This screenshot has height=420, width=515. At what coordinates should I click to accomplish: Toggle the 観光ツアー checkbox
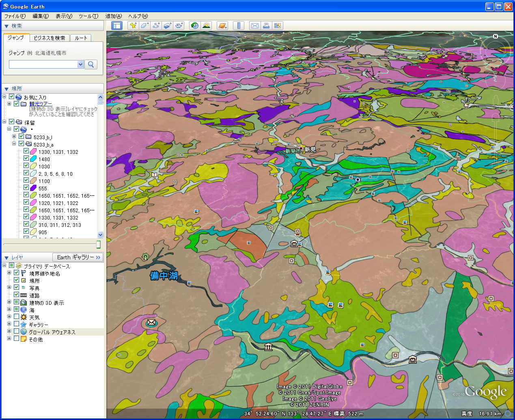tap(17, 104)
